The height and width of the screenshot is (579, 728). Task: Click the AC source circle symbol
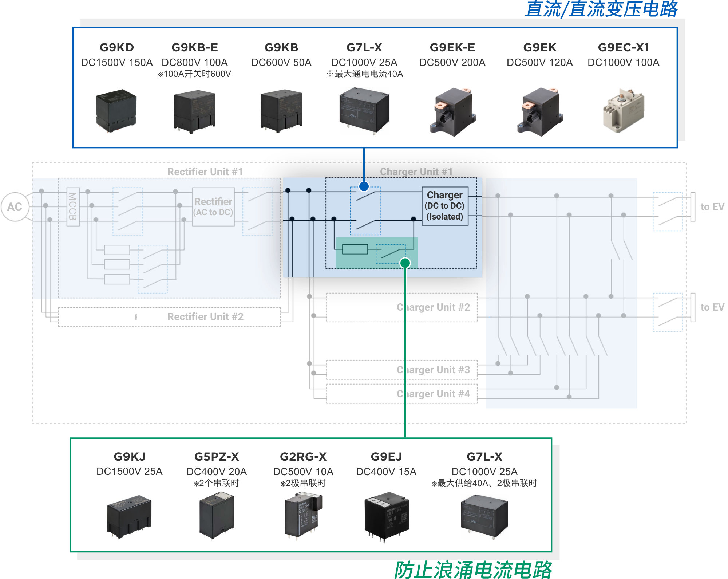(x=15, y=207)
